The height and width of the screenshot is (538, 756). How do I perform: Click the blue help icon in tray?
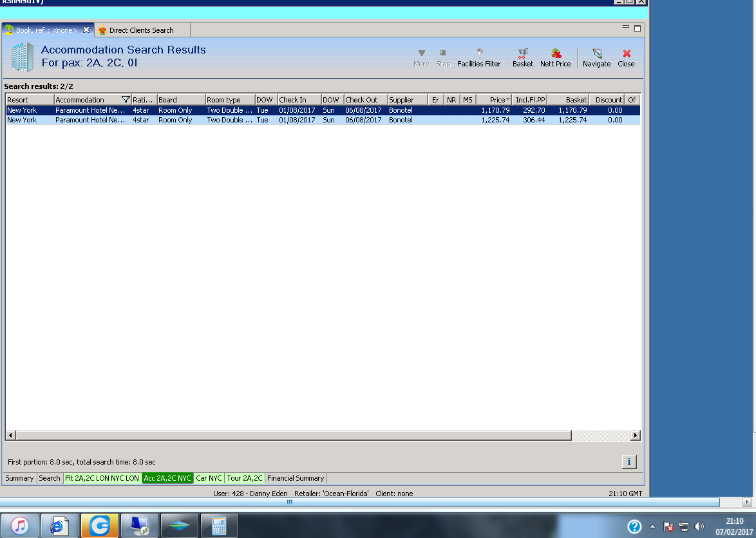[x=634, y=526]
